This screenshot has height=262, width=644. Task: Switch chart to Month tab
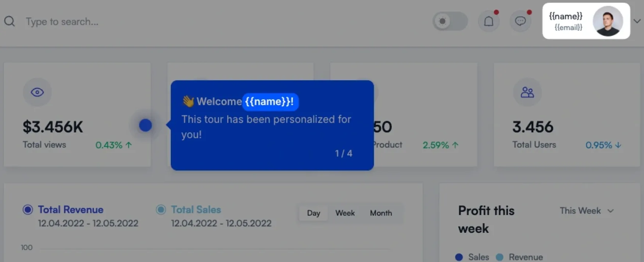click(381, 213)
